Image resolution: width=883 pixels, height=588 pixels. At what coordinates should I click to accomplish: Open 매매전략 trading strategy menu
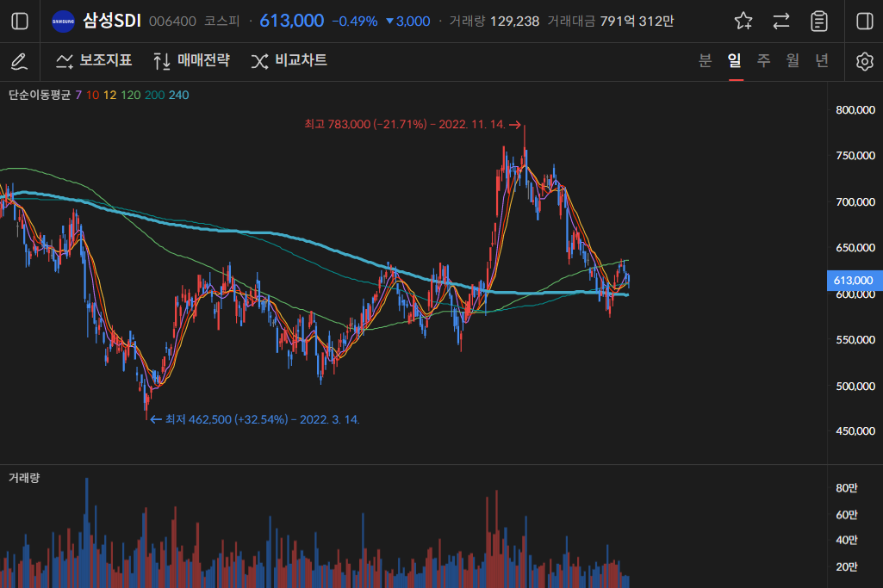(192, 60)
